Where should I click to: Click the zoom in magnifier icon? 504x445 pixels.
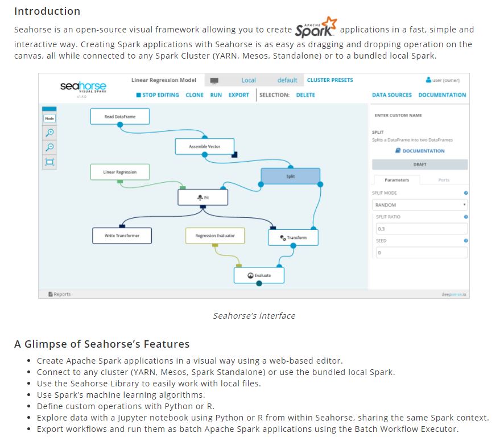tap(49, 132)
